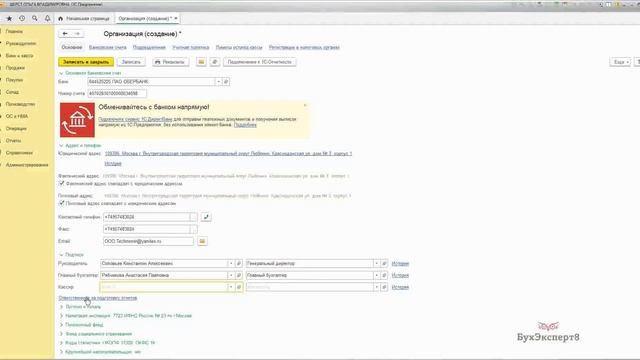Toggle postal address matches legal address checkbox
This screenshot has width=640, height=360.
click(62, 203)
